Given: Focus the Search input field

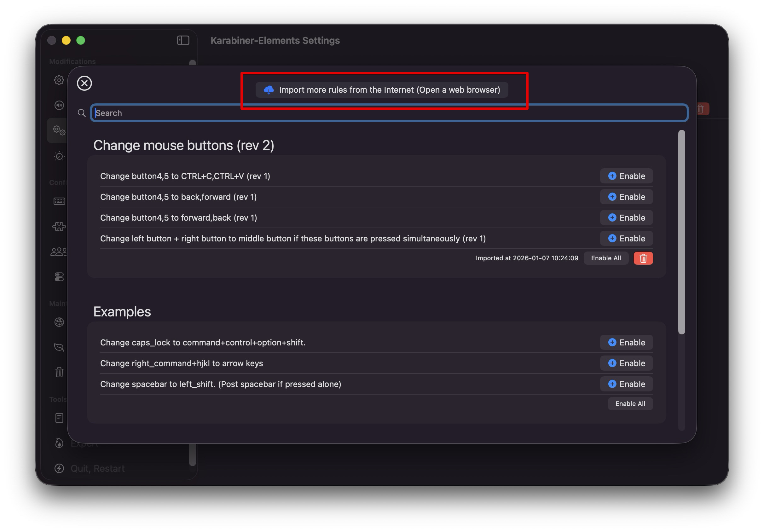Looking at the screenshot, I should (389, 113).
